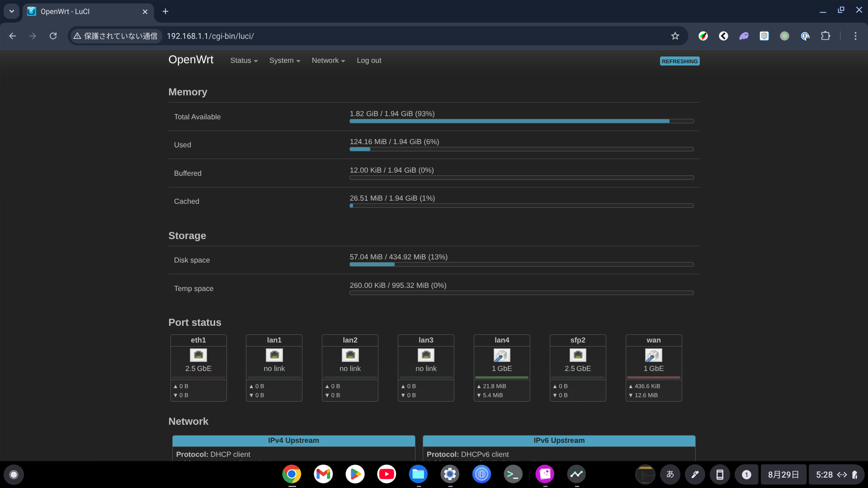
Task: Open the Status dropdown menu
Action: pyautogui.click(x=243, y=60)
